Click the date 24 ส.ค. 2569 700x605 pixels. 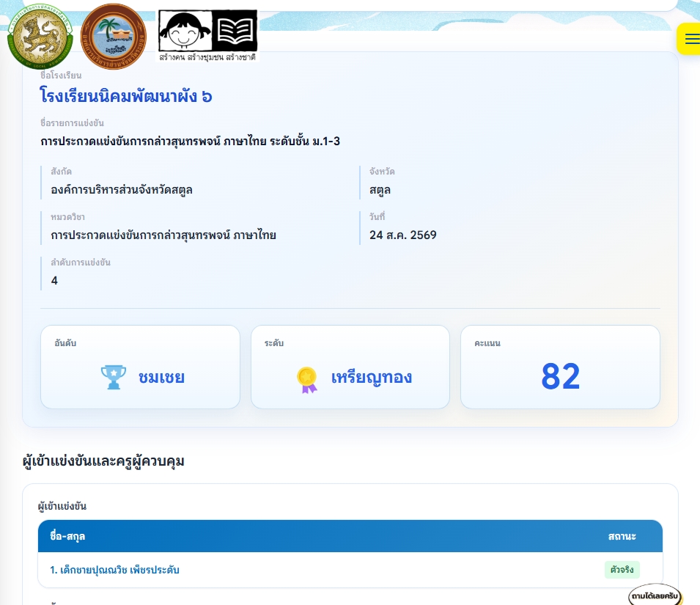402,235
